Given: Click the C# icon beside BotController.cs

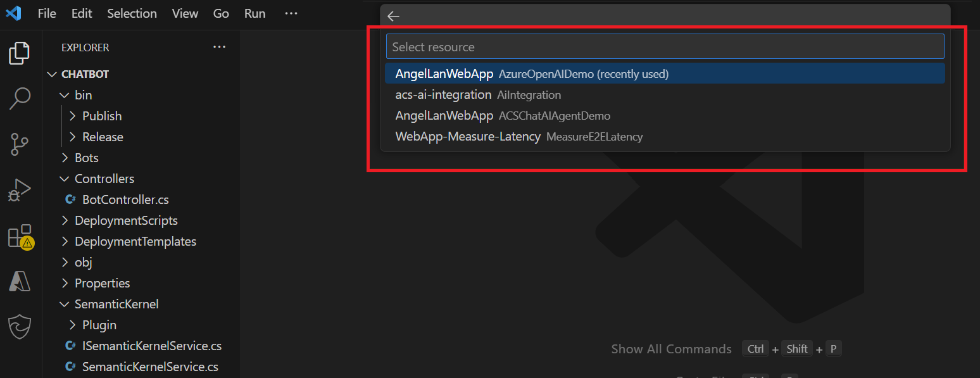Looking at the screenshot, I should coord(71,199).
